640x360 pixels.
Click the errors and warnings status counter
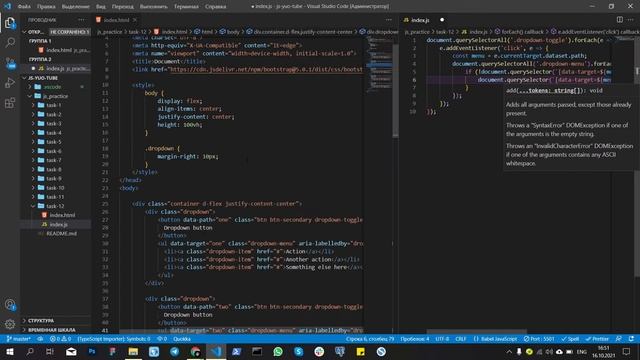tap(60, 339)
